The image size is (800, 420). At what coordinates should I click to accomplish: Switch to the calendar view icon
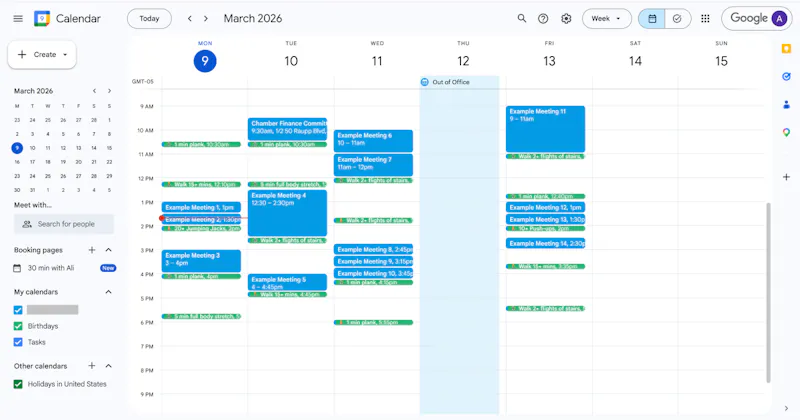coord(652,18)
